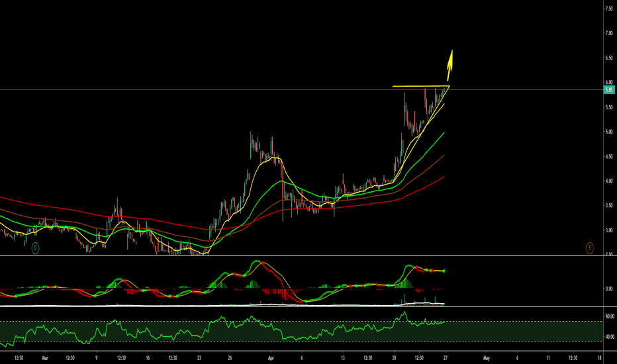Click the '26' date label on time axis

(230, 358)
